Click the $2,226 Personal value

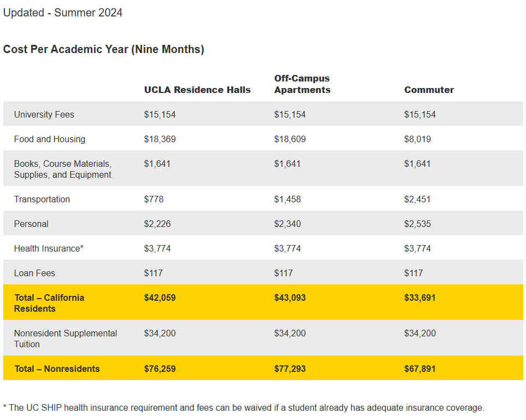157,224
